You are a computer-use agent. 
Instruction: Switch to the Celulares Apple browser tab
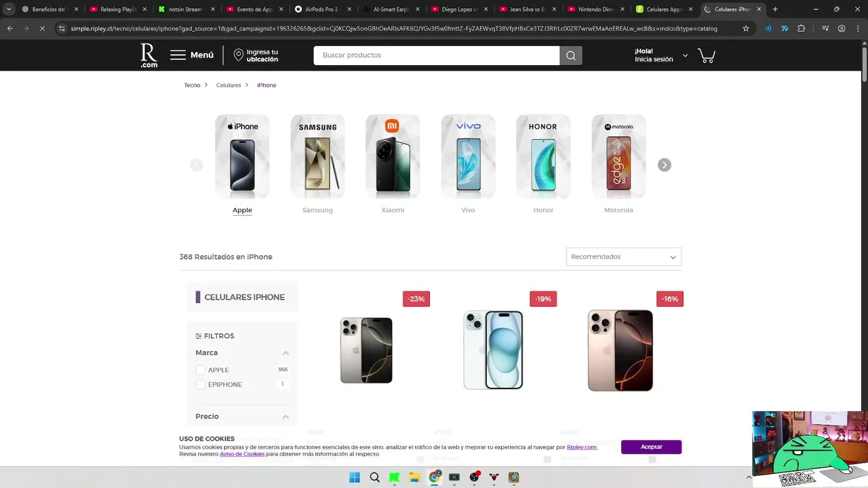tap(663, 9)
